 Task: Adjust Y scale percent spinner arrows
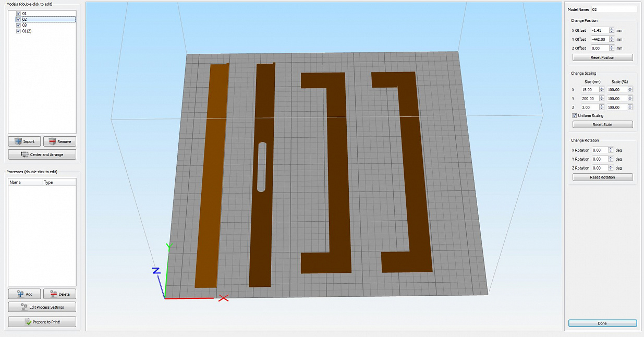(x=630, y=99)
